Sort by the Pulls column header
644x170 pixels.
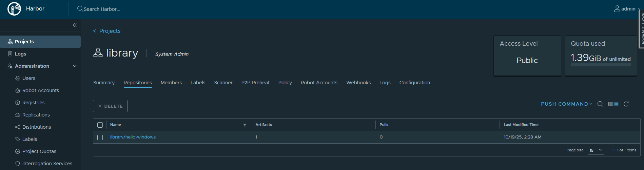tap(384, 125)
